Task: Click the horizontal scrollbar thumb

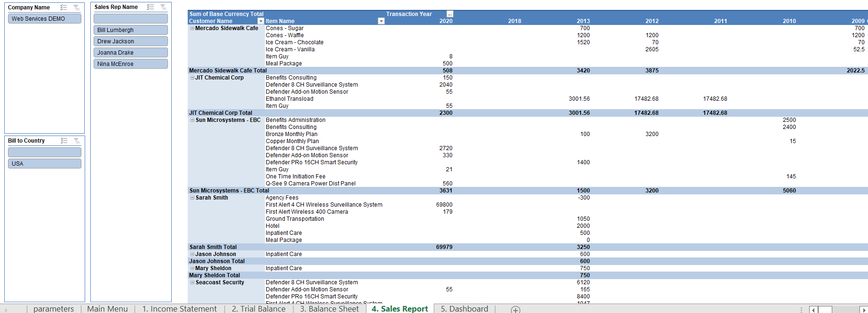Action: click(825, 309)
